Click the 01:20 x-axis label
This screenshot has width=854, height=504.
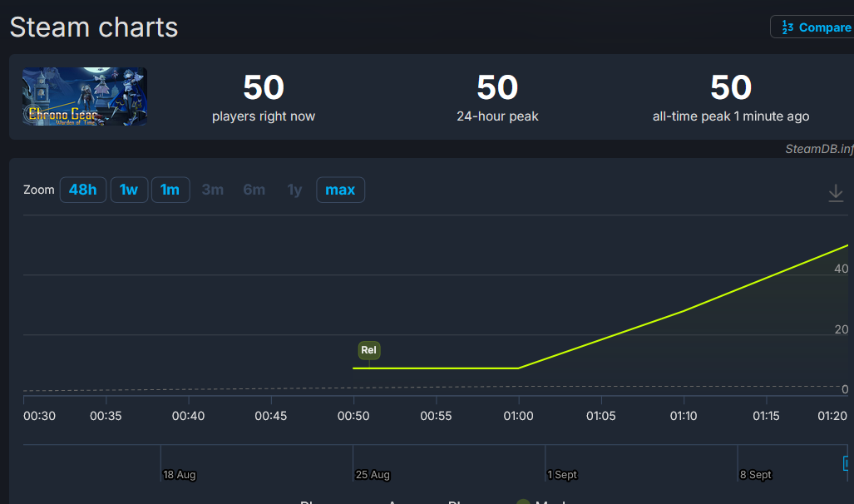832,416
